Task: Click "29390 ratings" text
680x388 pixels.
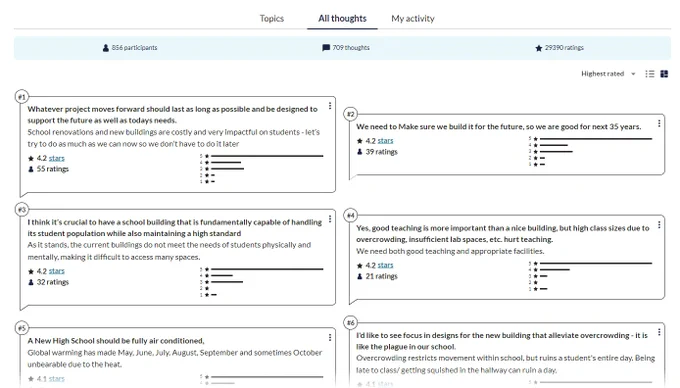Action: pyautogui.click(x=564, y=48)
